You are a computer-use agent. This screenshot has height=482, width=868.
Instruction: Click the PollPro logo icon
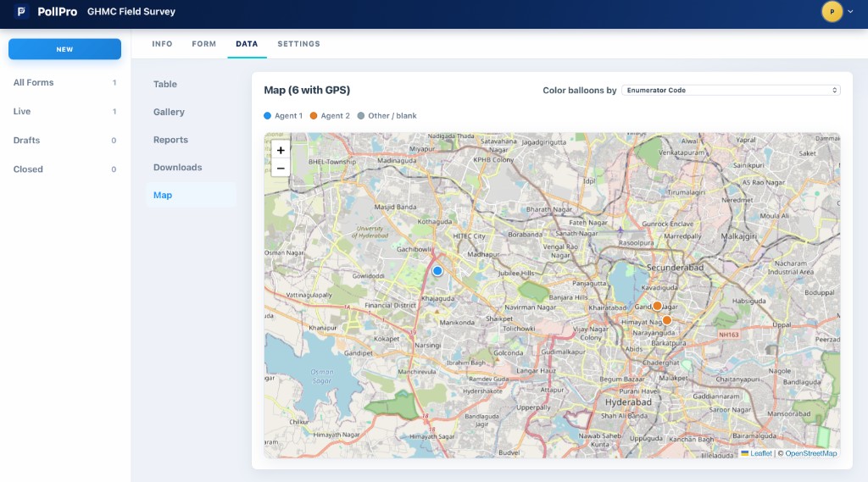point(21,12)
